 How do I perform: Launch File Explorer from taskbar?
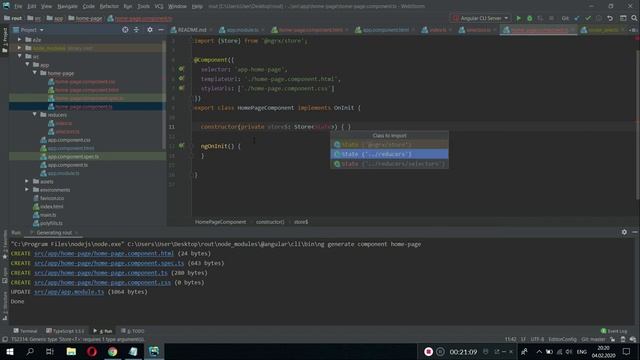point(71,351)
